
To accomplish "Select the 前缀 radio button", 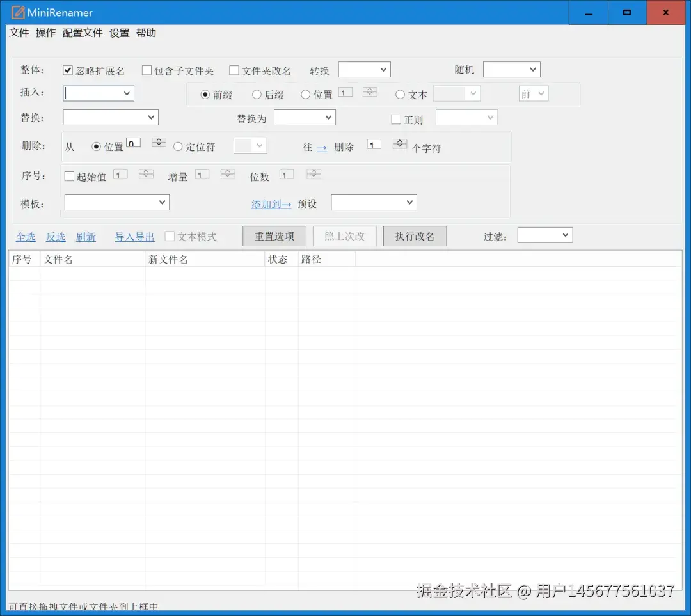I will (x=205, y=94).
